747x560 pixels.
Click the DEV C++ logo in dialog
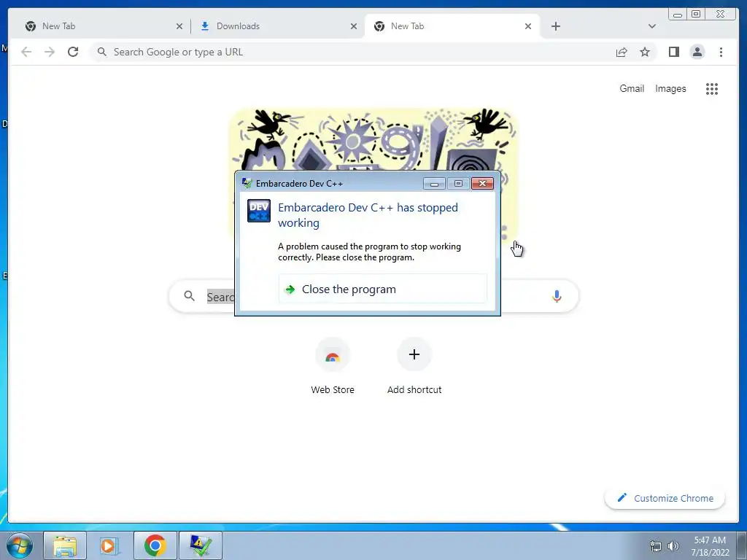(x=259, y=211)
